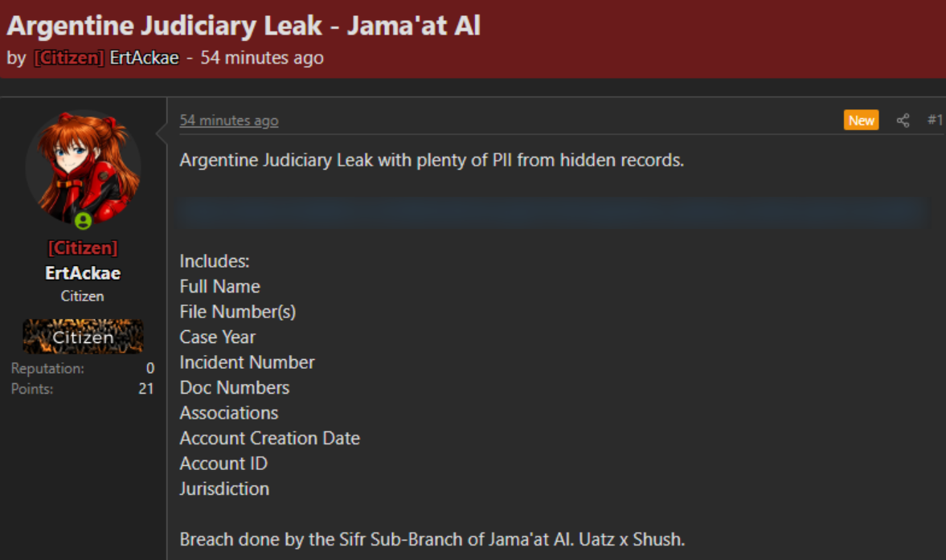Open the #1 post permalink
Screen dimensions: 946x560
pyautogui.click(x=935, y=120)
